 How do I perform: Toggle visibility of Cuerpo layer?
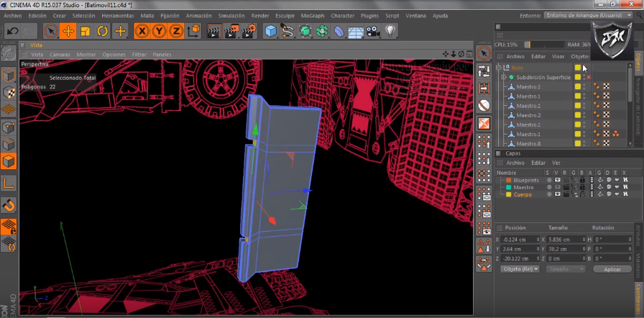pos(557,194)
